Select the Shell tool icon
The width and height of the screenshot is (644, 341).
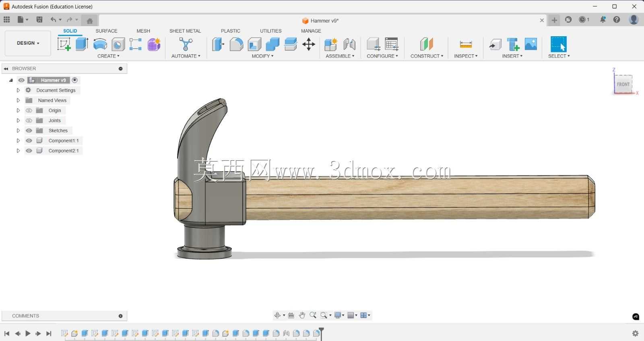click(x=254, y=44)
